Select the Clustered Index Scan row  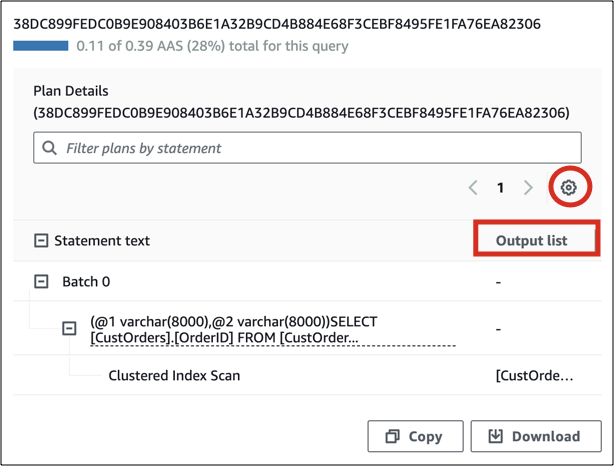(x=174, y=376)
